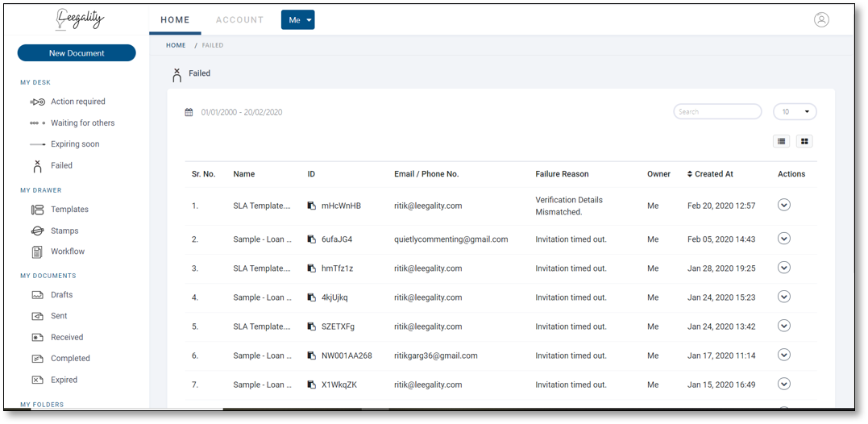Click the Failure Reason column header
This screenshot has height=424, width=868.
[x=562, y=174]
